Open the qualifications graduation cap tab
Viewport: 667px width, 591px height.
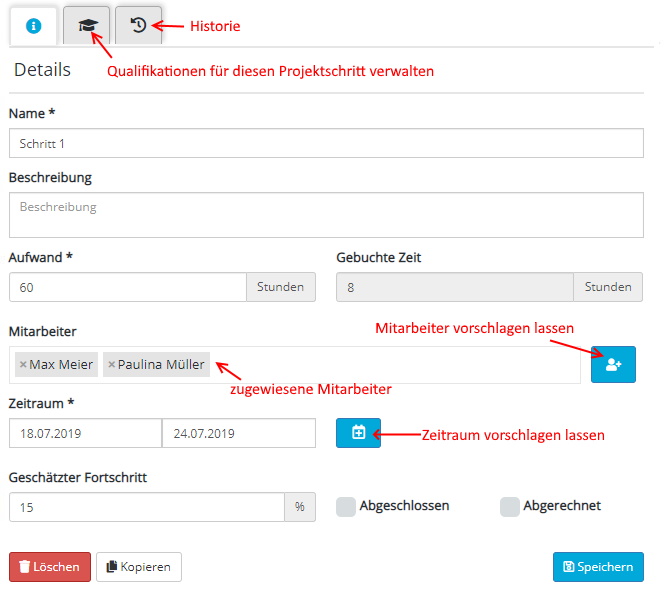[87, 26]
